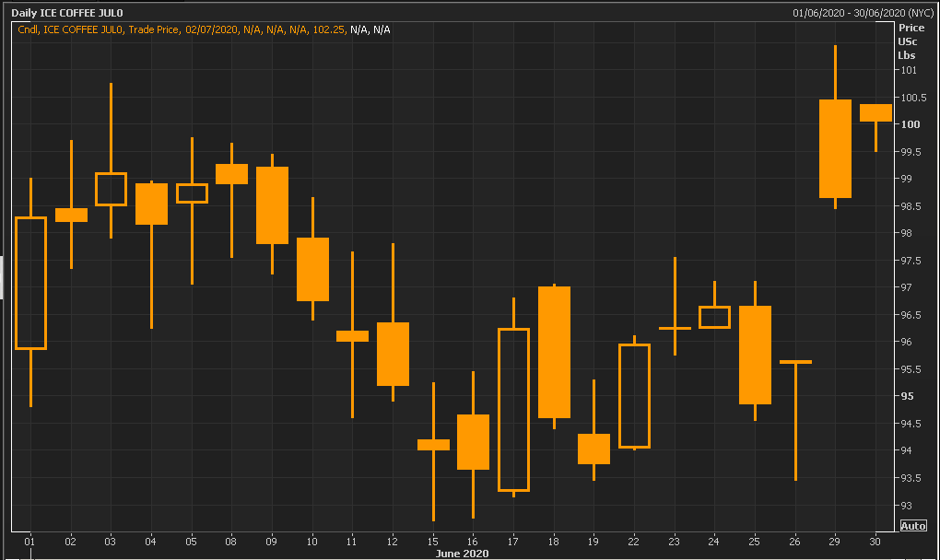This screenshot has height=560, width=940.
Task: Click the date range 01/06/2020 - 30/06/2020 (NYC)
Action: [x=864, y=13]
